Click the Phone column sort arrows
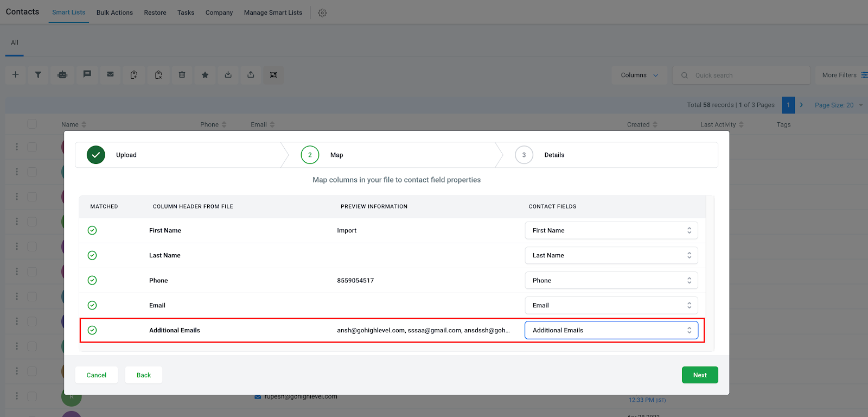Screen dimensions: 868x417 pos(224,125)
